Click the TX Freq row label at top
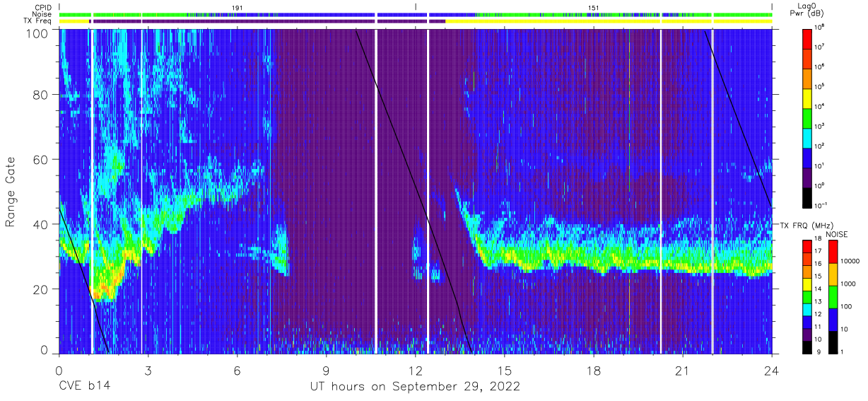 coord(37,21)
